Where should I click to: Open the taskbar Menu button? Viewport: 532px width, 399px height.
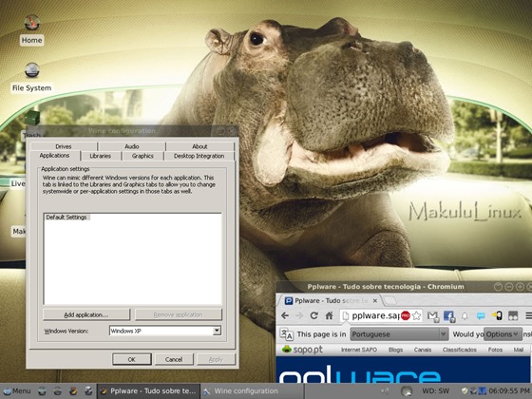(17, 390)
